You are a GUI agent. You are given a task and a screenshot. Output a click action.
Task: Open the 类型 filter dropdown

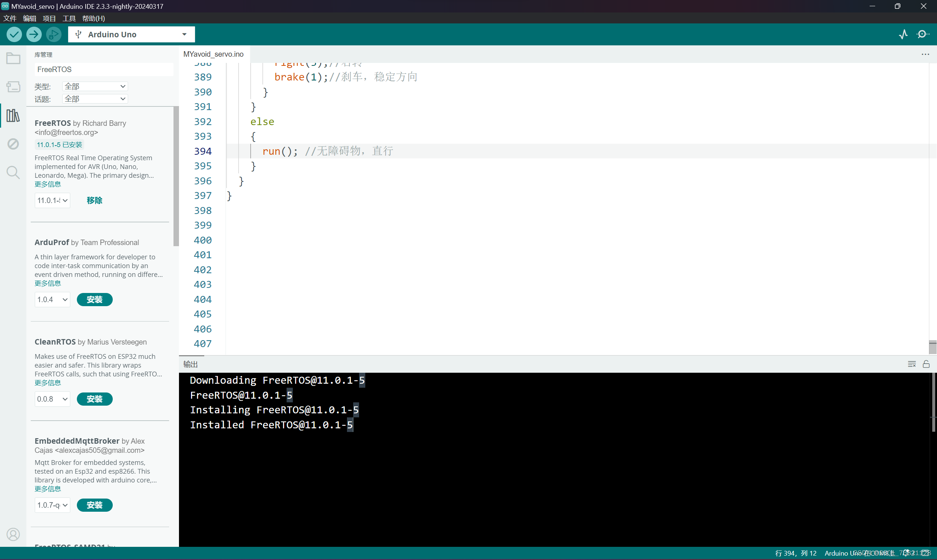pos(95,86)
